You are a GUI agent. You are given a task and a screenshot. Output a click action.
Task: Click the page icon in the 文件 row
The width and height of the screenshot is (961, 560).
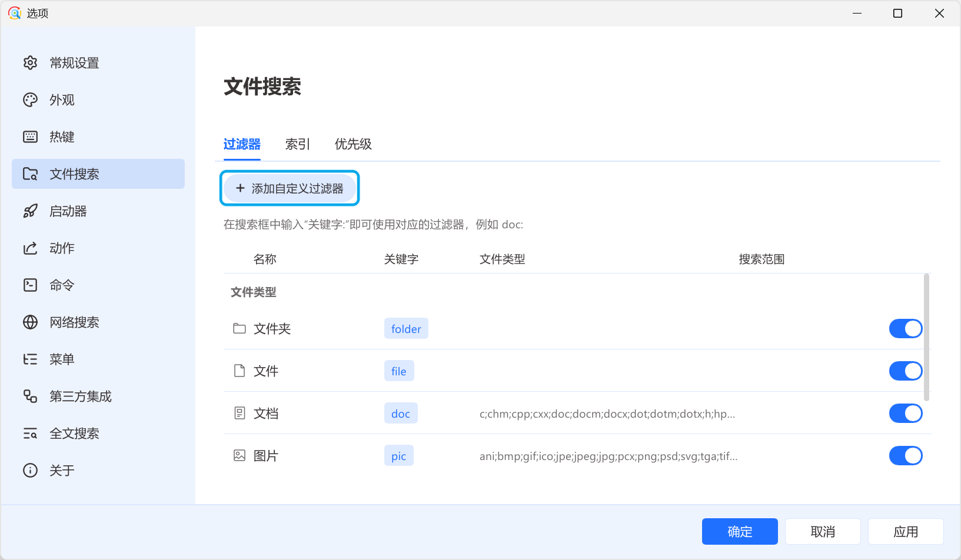(240, 371)
